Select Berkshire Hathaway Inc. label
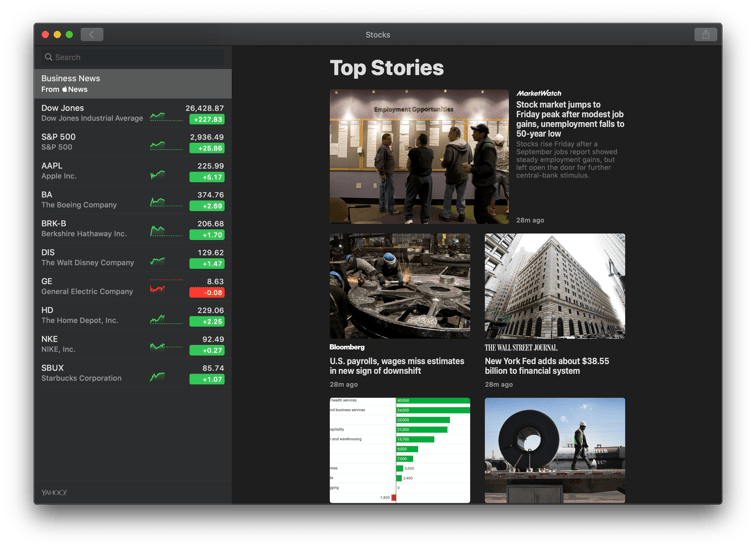This screenshot has height=549, width=756. tap(84, 234)
